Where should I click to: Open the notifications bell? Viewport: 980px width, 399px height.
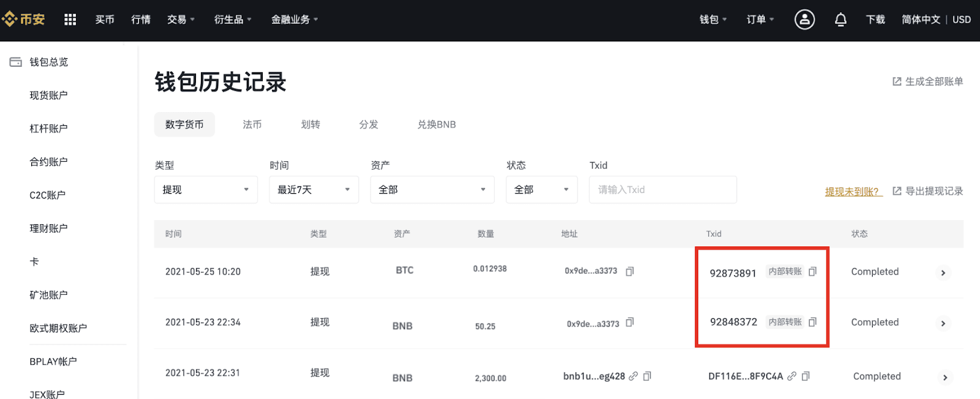point(840,20)
